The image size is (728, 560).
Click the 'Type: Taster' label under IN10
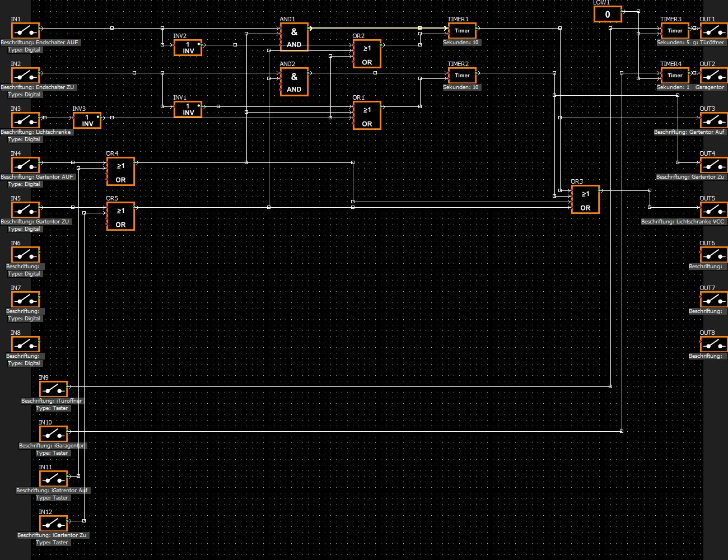[x=52, y=453]
